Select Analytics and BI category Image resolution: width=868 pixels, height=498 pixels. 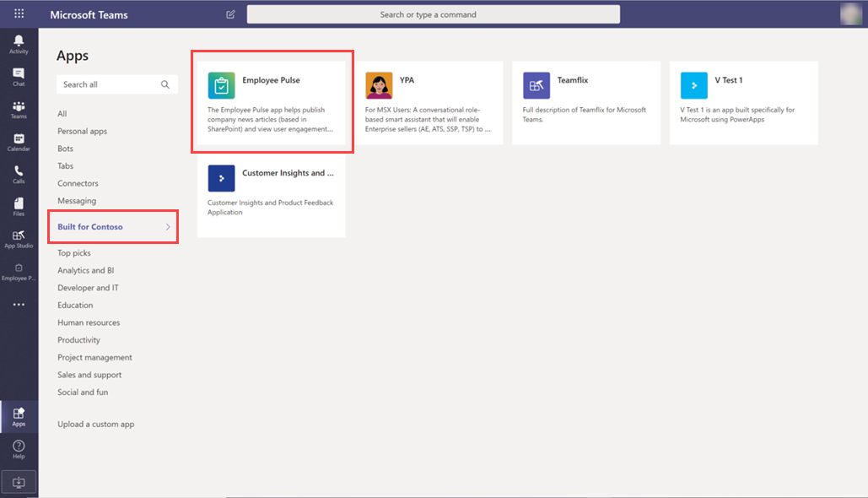86,270
